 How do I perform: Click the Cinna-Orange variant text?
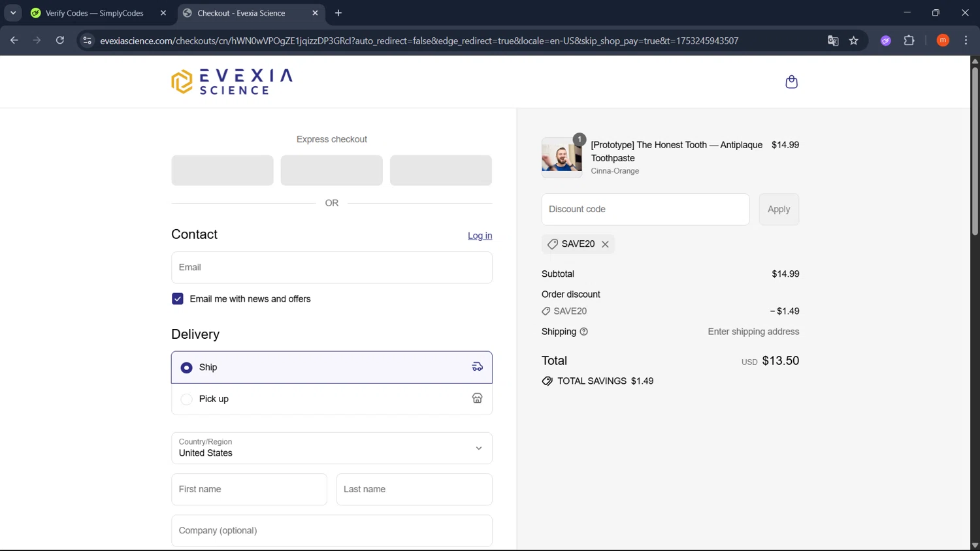[615, 171]
